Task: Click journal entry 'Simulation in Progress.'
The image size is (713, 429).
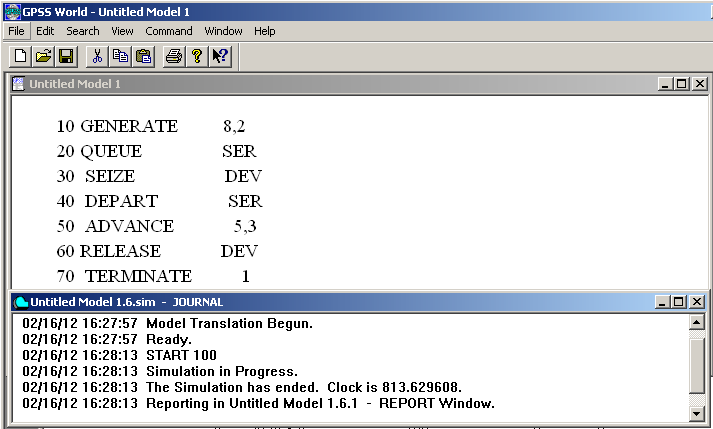Action: [222, 371]
